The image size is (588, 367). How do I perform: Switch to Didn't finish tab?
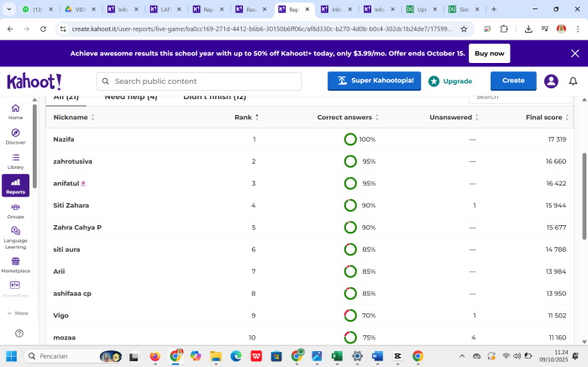coord(214,97)
